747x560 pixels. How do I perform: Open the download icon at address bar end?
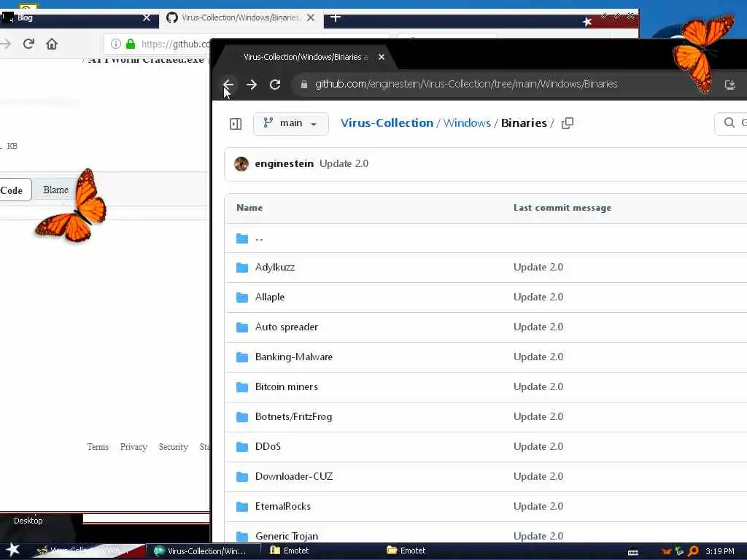[729, 85]
